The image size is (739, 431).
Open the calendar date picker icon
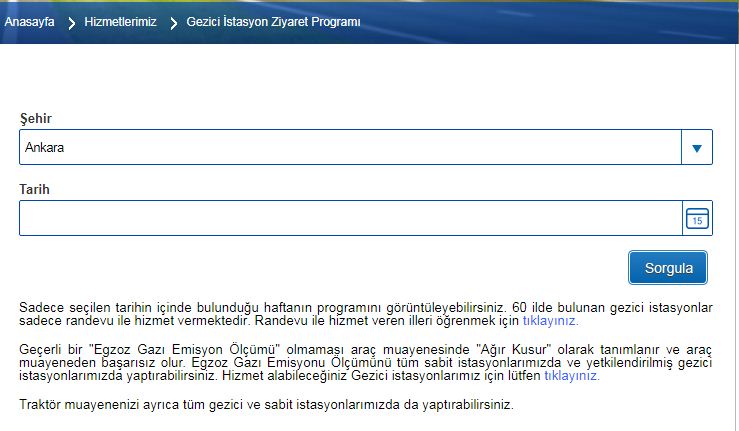tap(697, 218)
